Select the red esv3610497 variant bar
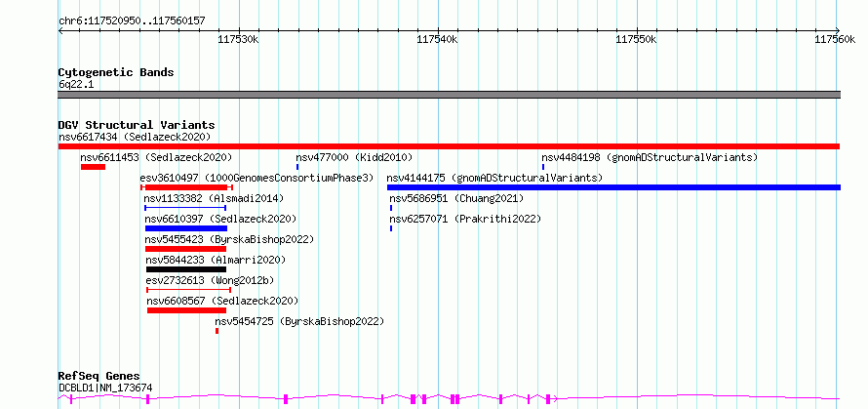Image resolution: width=868 pixels, height=409 pixels. (186, 187)
